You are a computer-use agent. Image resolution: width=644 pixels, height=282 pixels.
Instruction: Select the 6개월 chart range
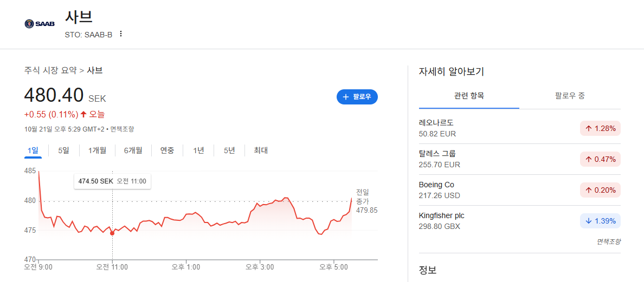(x=133, y=150)
